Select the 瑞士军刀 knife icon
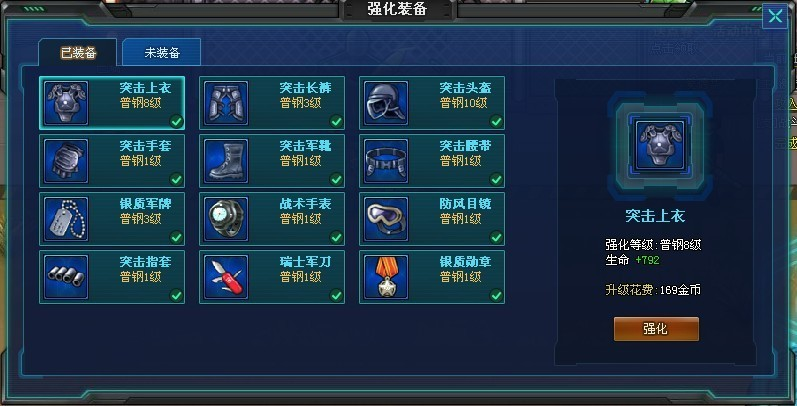This screenshot has height=406, width=797. (x=226, y=277)
